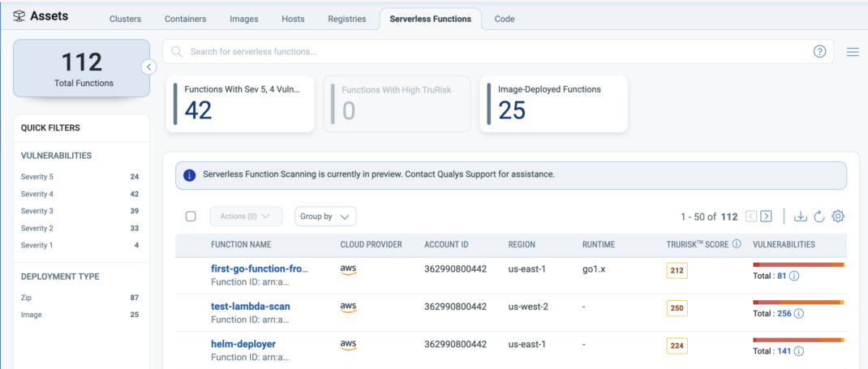Image resolution: width=868 pixels, height=369 pixels.
Task: Click the blue info icon in preview banner
Action: click(x=189, y=175)
